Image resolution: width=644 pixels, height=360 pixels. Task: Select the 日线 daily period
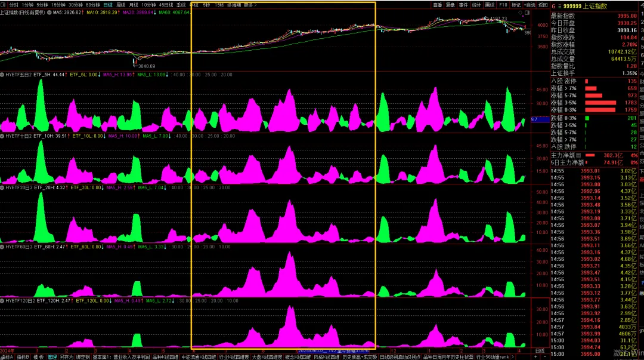[107, 5]
